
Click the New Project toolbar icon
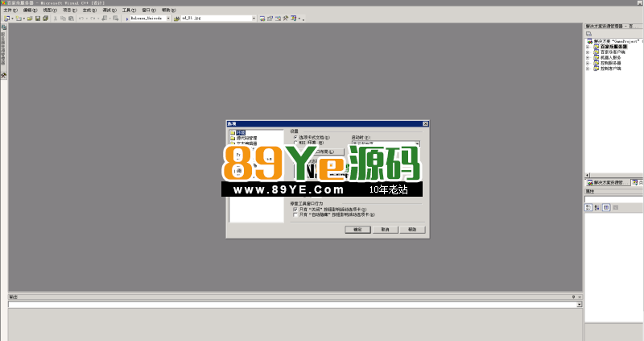click(x=6, y=19)
